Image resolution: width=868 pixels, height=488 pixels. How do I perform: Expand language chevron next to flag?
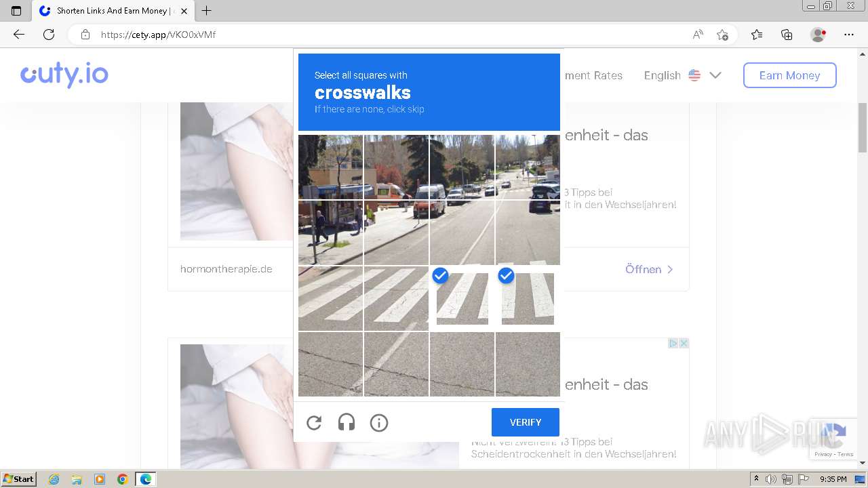(x=715, y=75)
